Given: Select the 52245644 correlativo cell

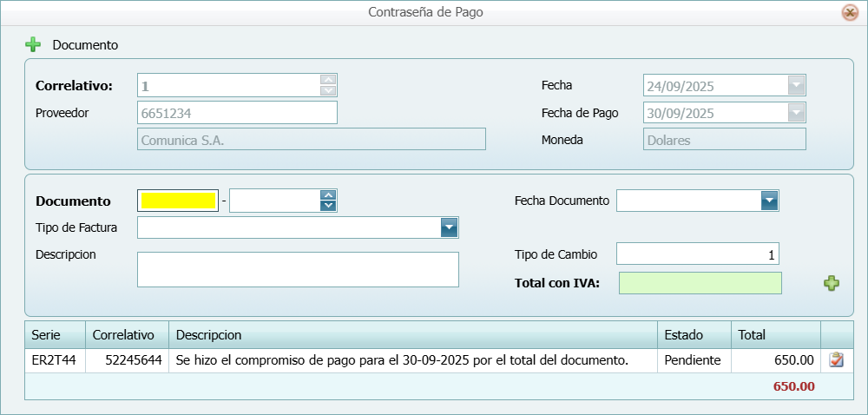Looking at the screenshot, I should click(x=127, y=360).
